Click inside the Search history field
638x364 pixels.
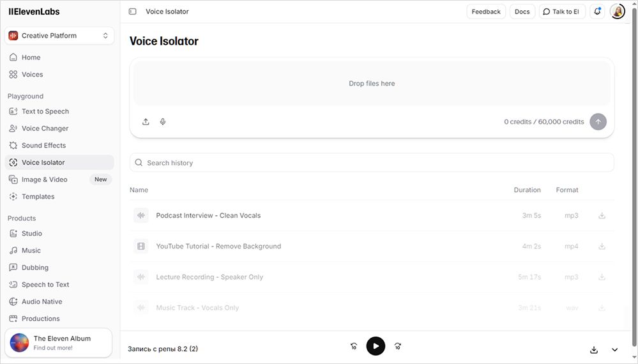(x=372, y=163)
